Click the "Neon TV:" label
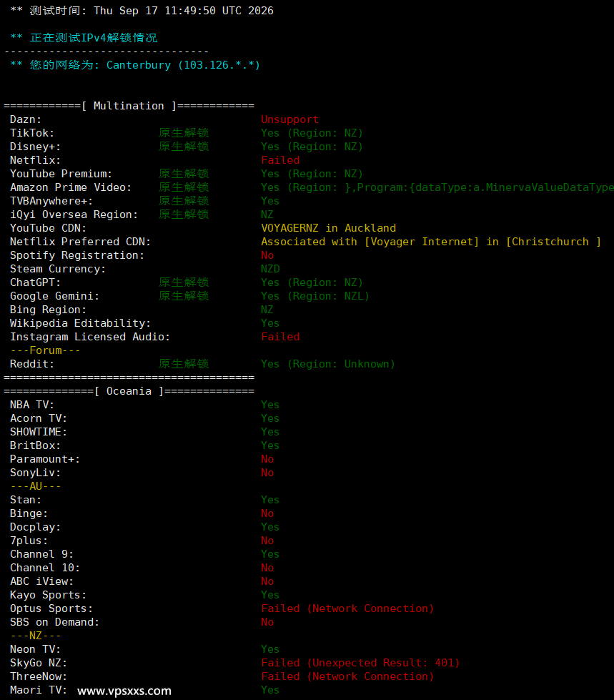Screen dimensions: 614x700 (35, 649)
